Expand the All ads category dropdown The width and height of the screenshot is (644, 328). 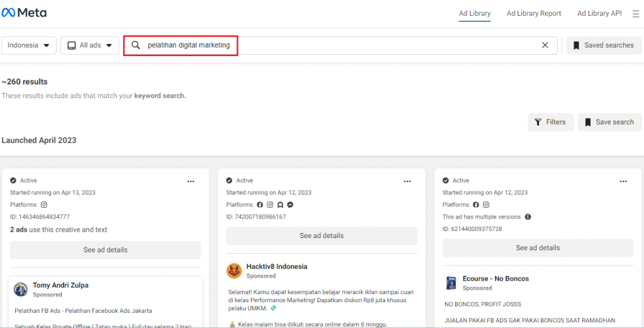[x=89, y=45]
